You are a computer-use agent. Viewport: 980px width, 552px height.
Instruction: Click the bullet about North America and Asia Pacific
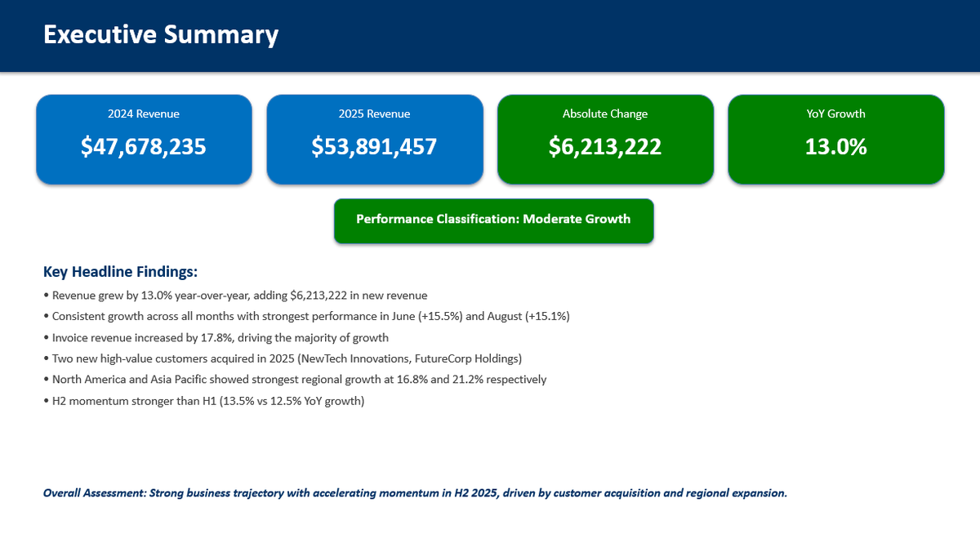pyautogui.click(x=295, y=380)
